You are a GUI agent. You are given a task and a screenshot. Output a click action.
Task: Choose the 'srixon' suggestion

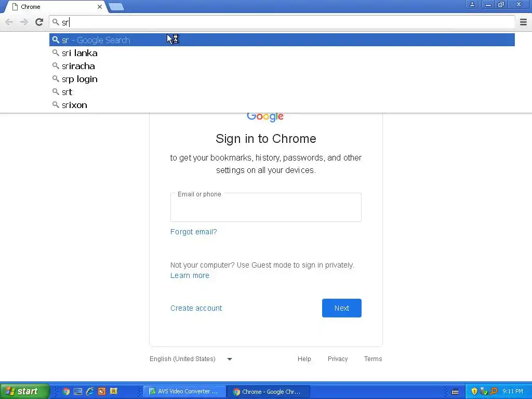(282, 105)
